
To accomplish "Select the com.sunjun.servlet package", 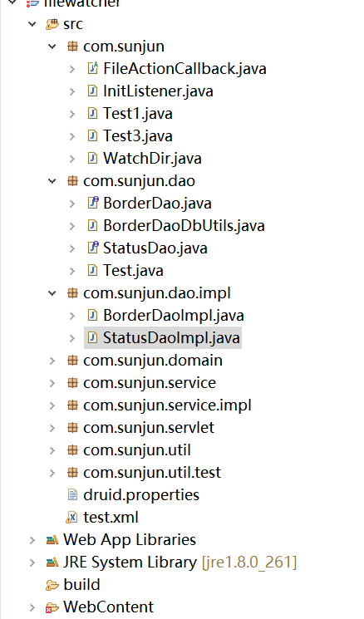I will (x=149, y=428).
